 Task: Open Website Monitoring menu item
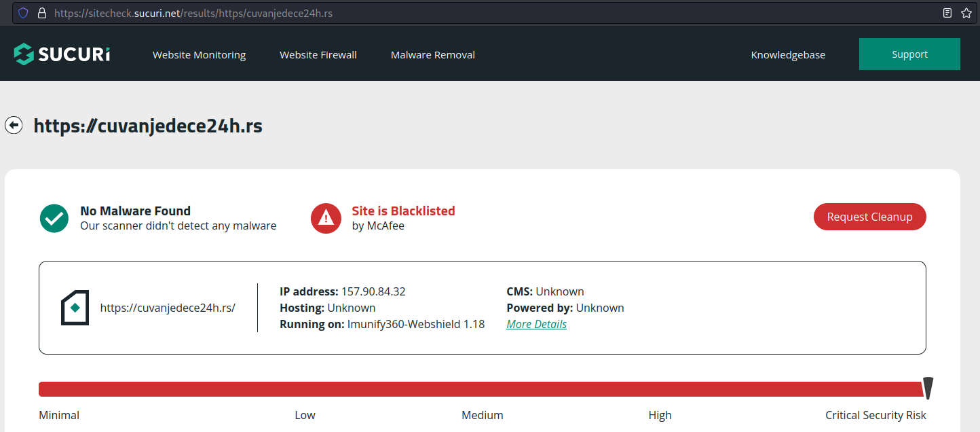coord(199,55)
